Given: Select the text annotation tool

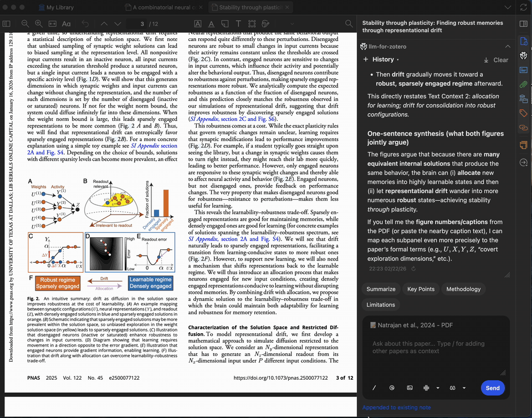Looking at the screenshot, I should pyautogui.click(x=238, y=24).
